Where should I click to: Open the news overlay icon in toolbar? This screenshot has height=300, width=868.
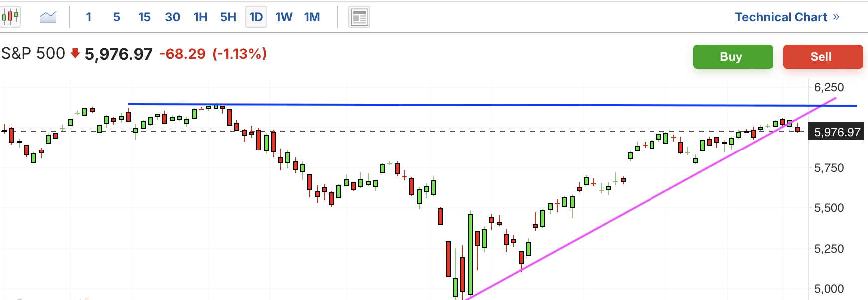click(359, 17)
